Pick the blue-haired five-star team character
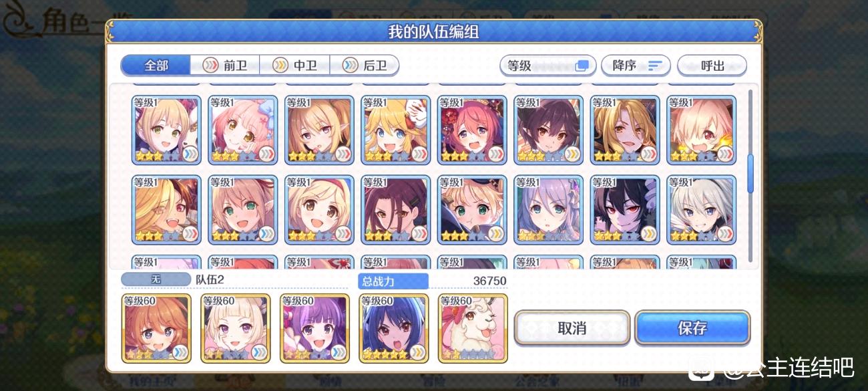868x391 pixels. (393, 328)
